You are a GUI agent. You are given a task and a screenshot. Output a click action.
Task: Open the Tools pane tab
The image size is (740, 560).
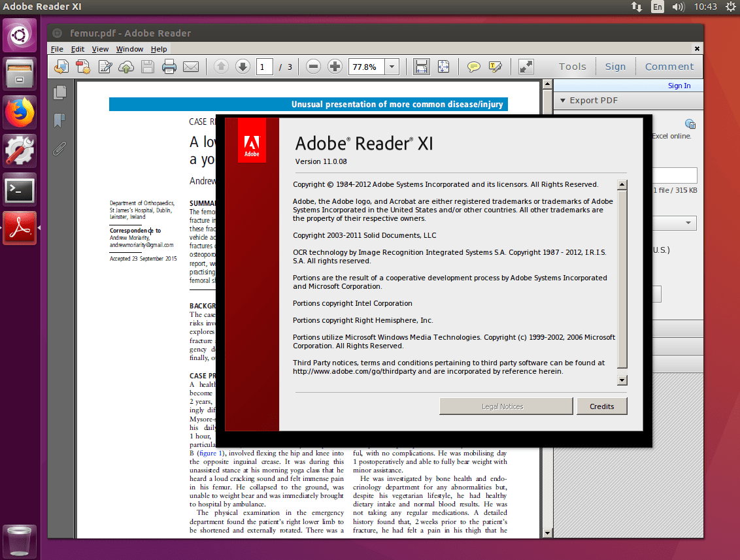pos(573,67)
